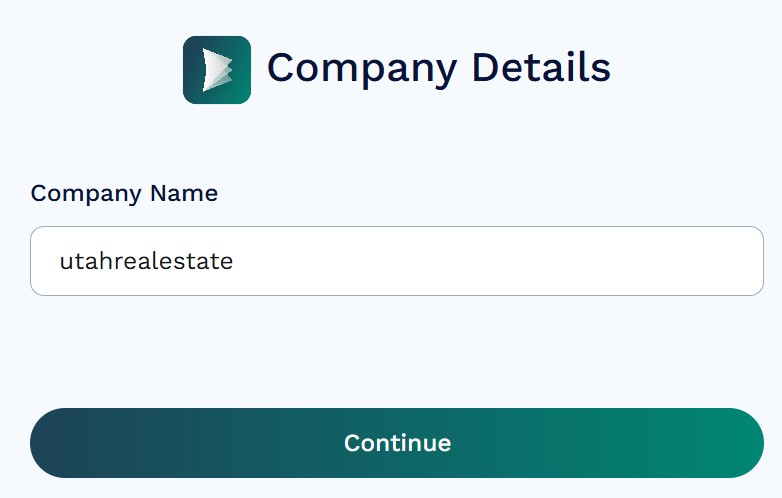
Task: Click the Company Details page title text
Action: [438, 68]
